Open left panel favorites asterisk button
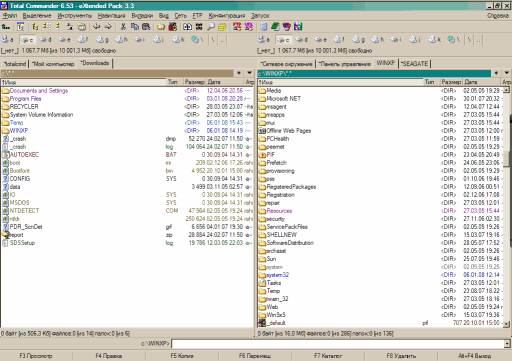The width and height of the screenshot is (512, 361). click(239, 73)
